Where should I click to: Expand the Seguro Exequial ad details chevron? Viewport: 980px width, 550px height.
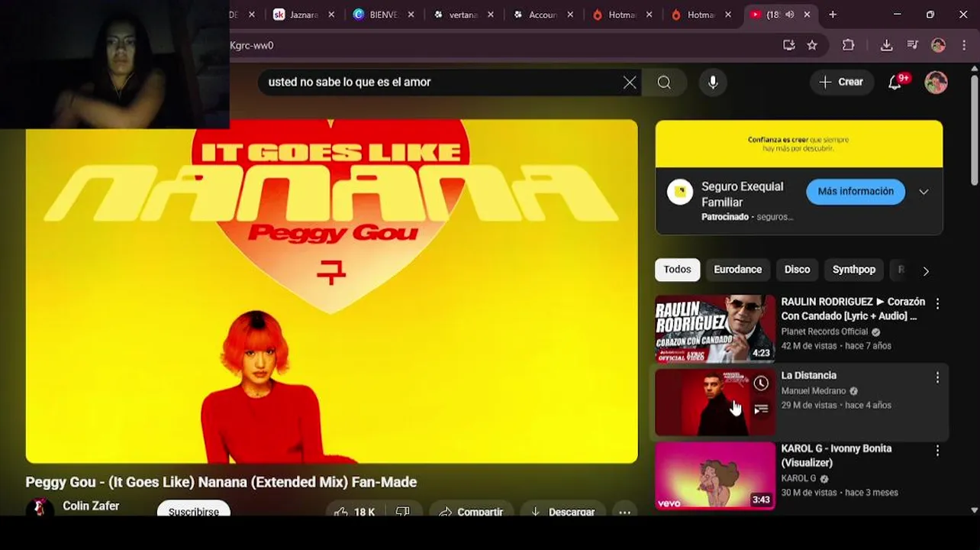[924, 192]
